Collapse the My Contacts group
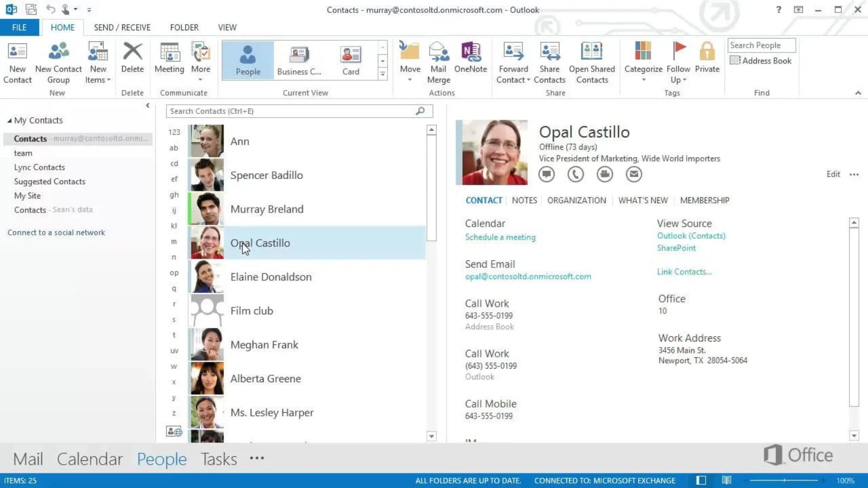 pos(9,120)
